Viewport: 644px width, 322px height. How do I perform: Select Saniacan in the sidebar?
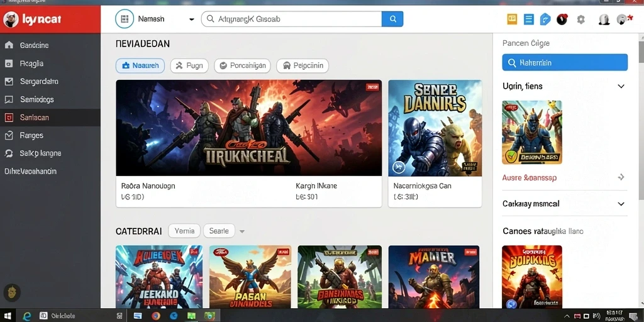(50, 118)
